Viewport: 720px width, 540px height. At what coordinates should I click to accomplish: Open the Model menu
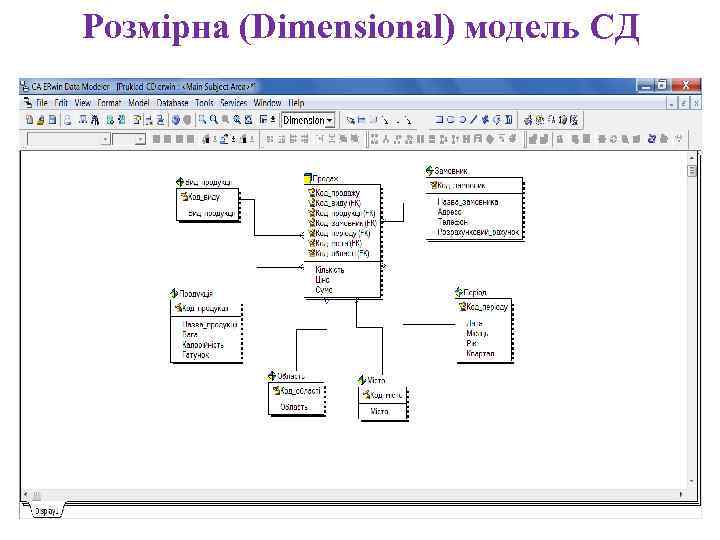tap(139, 103)
